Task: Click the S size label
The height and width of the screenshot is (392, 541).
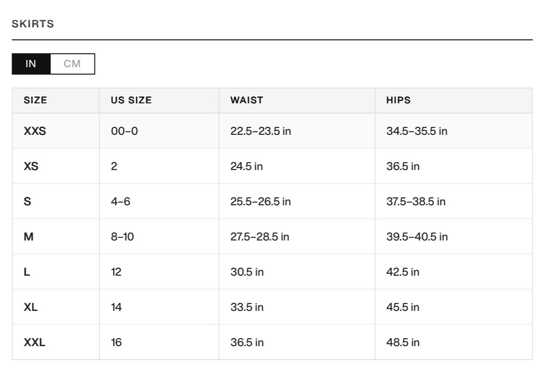Action: (x=27, y=202)
